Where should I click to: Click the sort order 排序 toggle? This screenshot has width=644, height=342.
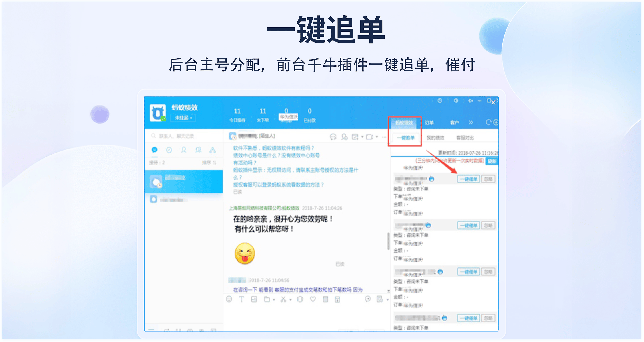coord(209,163)
